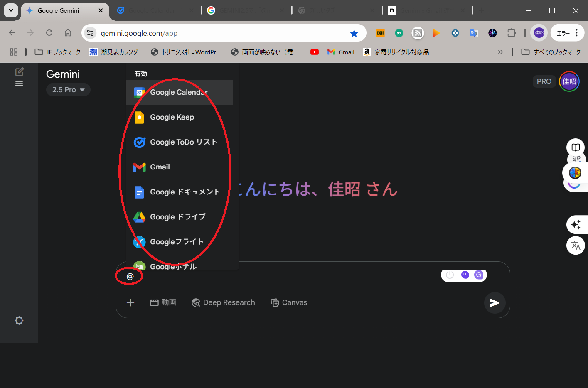Viewport: 588px width, 388px height.
Task: Show more bookmarks with double chevron
Action: [500, 52]
